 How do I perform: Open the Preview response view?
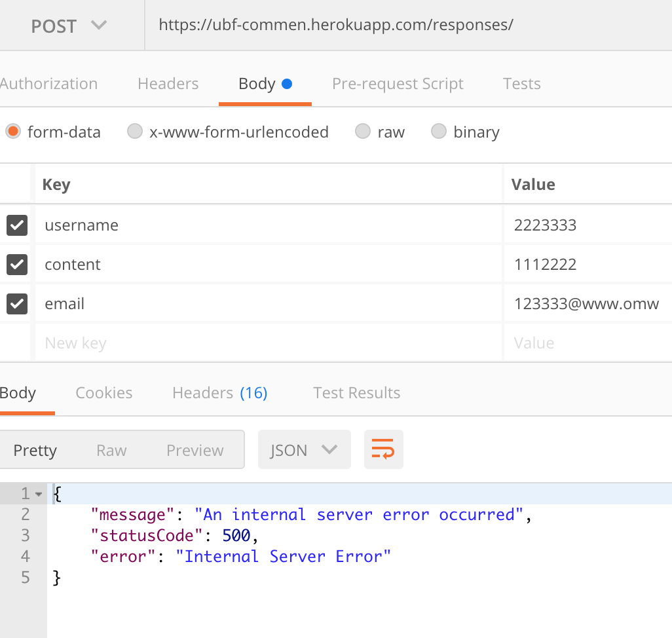pyautogui.click(x=194, y=450)
